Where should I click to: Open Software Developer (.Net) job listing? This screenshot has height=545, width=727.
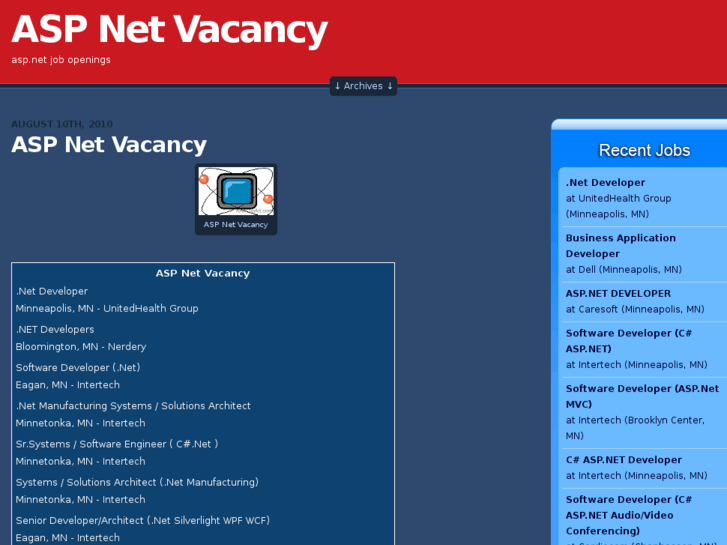78,367
